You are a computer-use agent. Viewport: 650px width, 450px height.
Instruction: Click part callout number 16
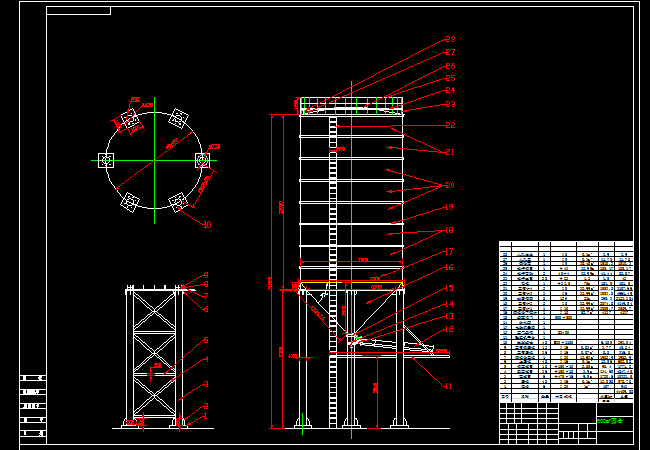[x=450, y=268]
